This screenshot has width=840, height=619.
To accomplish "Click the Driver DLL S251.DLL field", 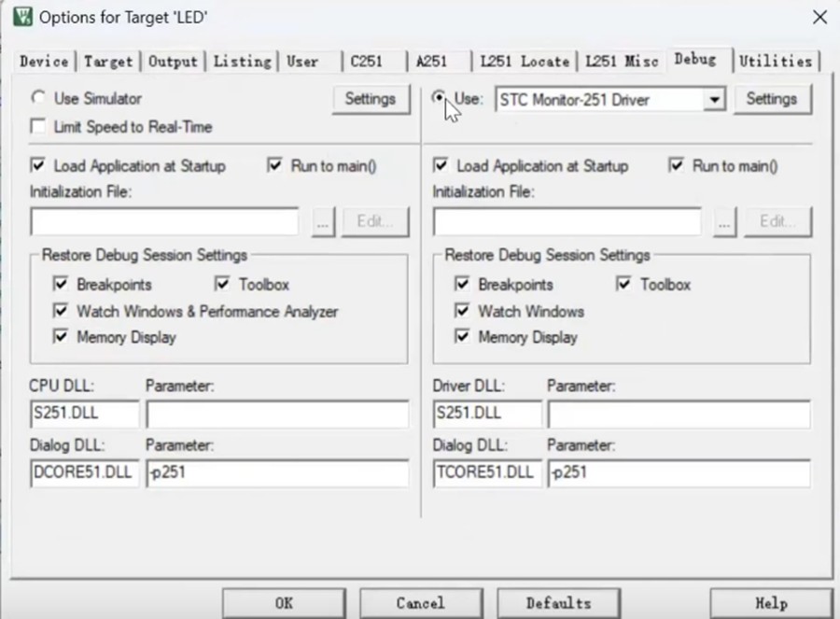I will coord(486,414).
